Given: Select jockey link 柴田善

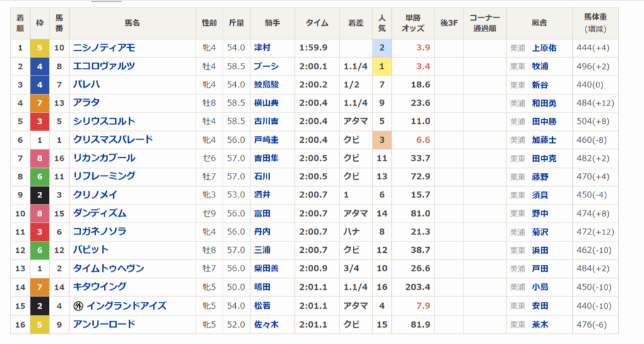Looking at the screenshot, I should pos(266,269).
